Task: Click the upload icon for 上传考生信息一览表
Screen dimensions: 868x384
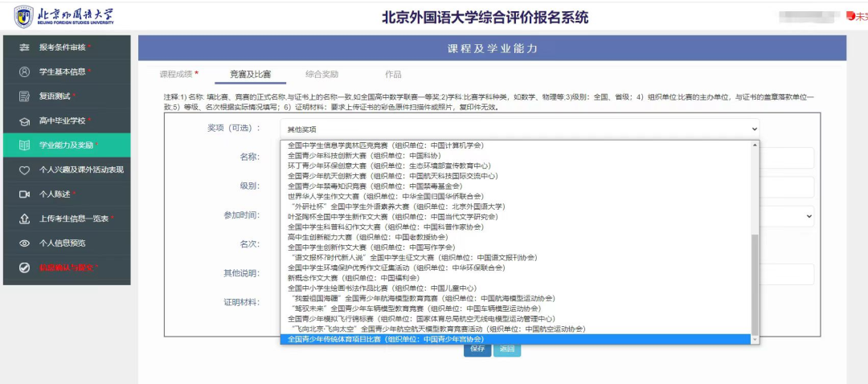Action: coord(24,219)
